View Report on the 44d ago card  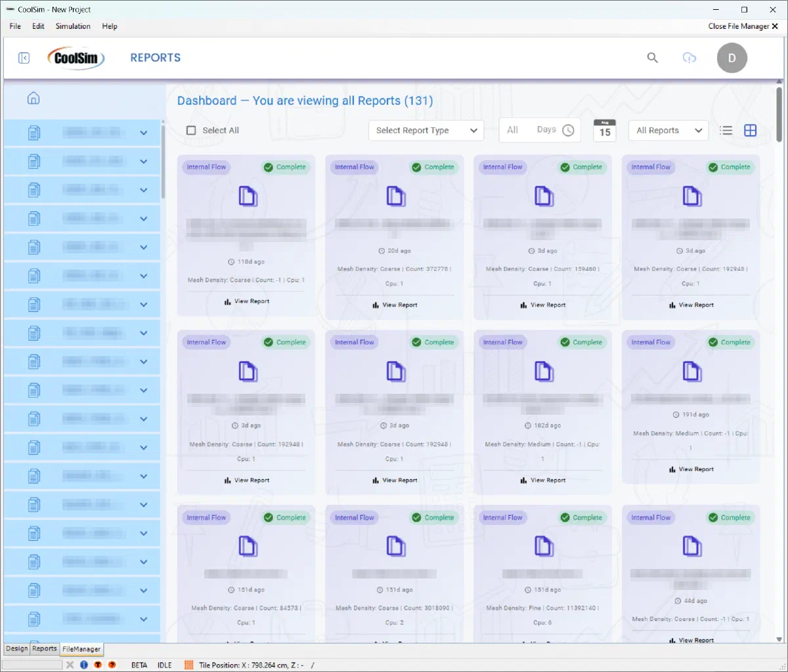(x=691, y=640)
